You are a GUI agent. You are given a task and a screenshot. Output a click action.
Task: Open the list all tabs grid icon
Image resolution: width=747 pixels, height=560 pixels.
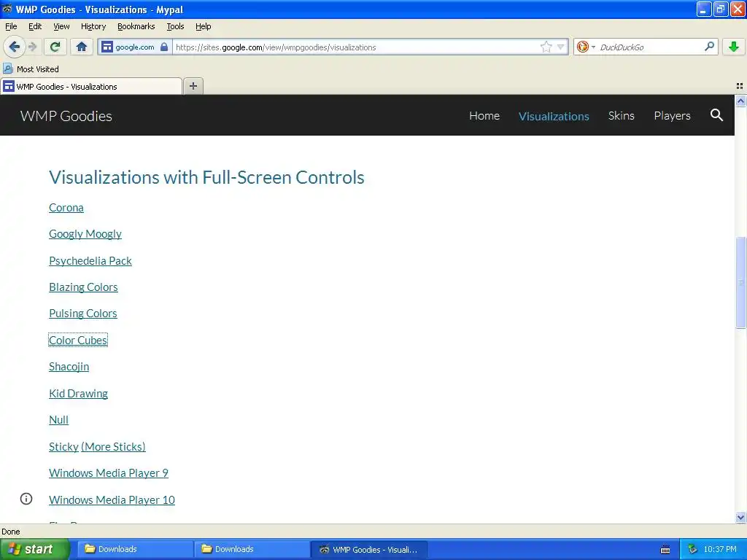[x=740, y=86]
